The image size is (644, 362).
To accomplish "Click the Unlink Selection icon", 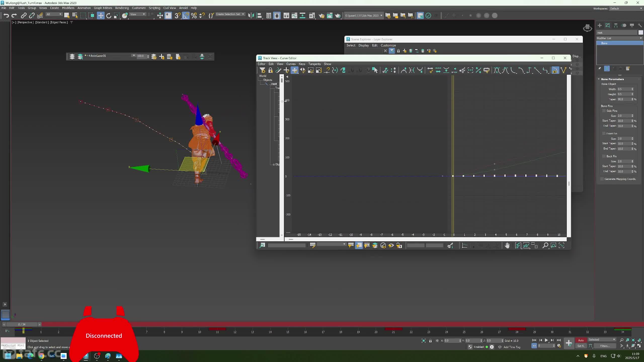I will pos(31,16).
